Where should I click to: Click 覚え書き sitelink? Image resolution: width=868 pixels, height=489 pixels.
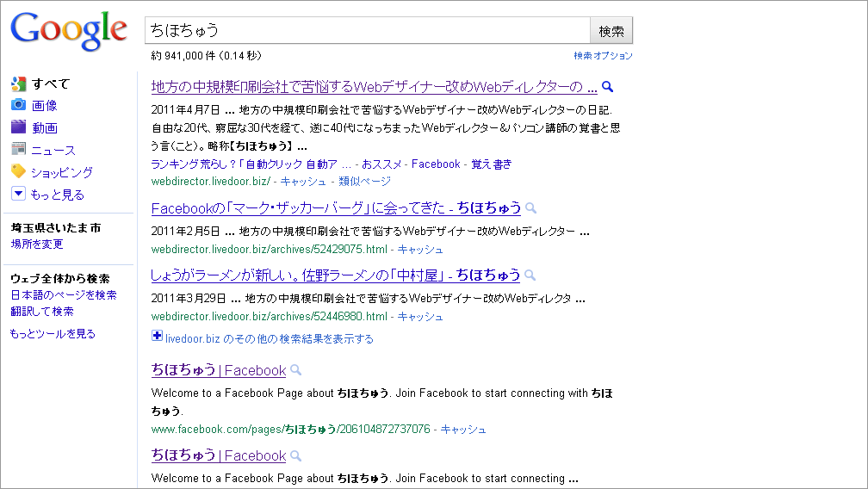[x=492, y=164]
